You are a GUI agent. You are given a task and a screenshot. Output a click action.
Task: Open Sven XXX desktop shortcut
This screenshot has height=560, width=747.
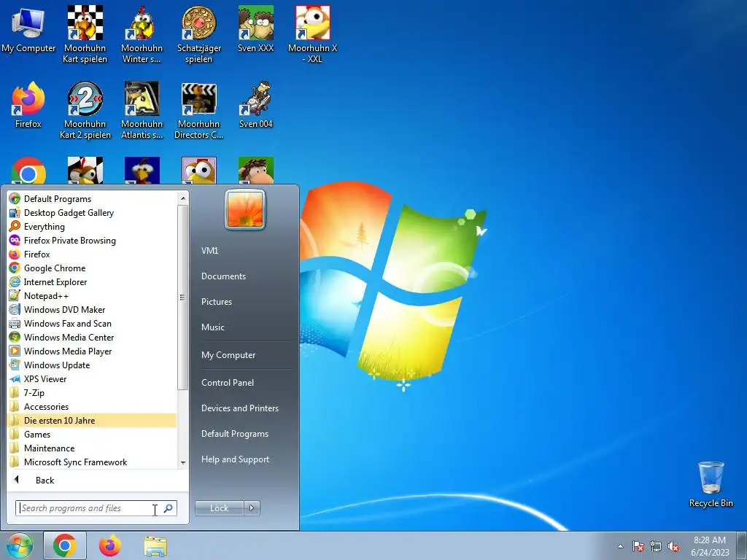256,29
